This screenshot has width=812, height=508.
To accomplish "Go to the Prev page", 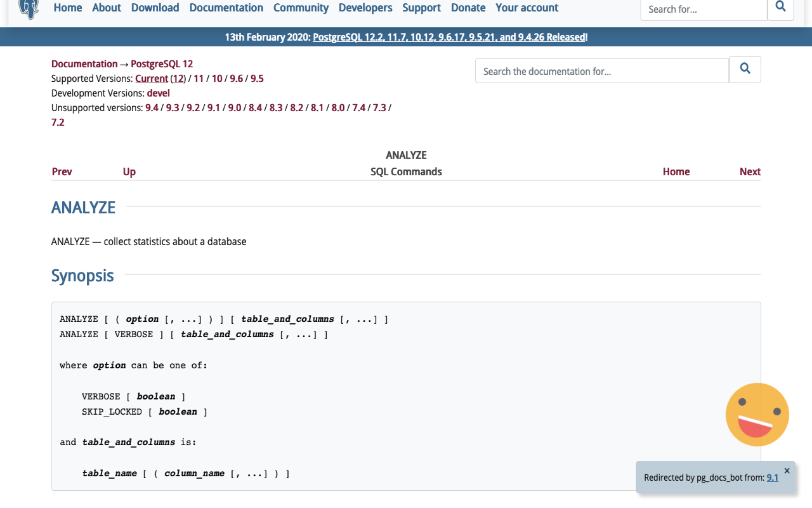I will tap(62, 171).
